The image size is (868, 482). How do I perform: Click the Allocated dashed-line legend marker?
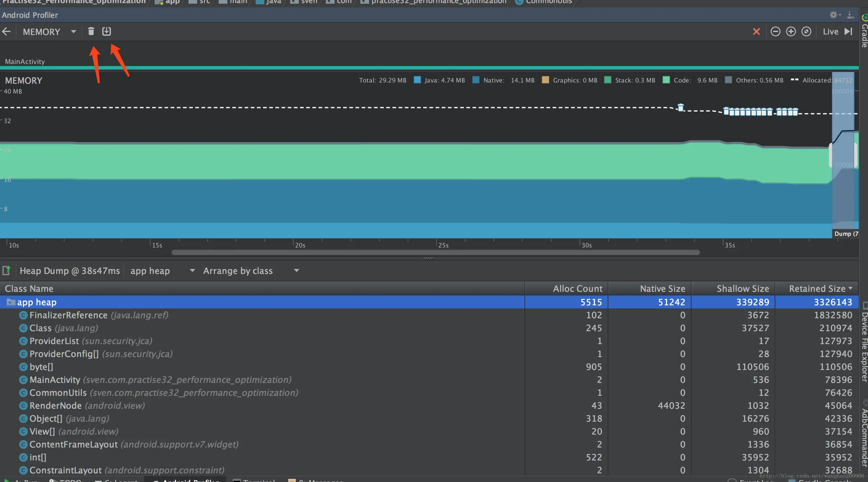(794, 80)
